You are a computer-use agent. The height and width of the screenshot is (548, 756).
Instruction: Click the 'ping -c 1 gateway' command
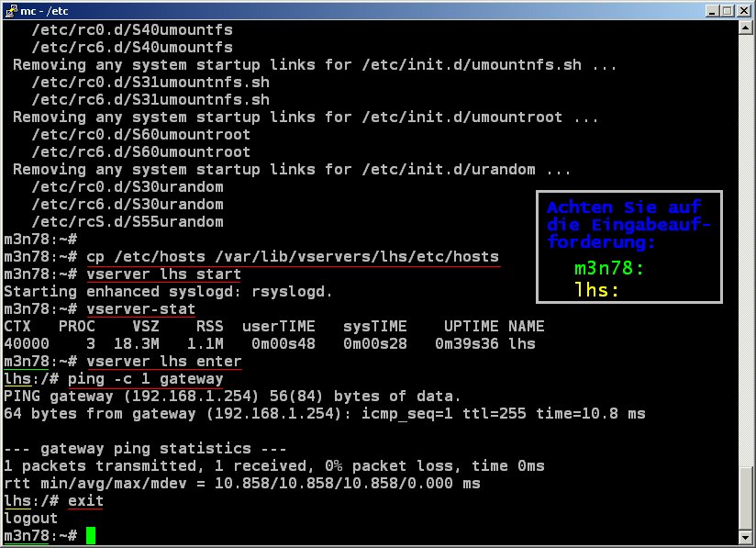click(145, 378)
